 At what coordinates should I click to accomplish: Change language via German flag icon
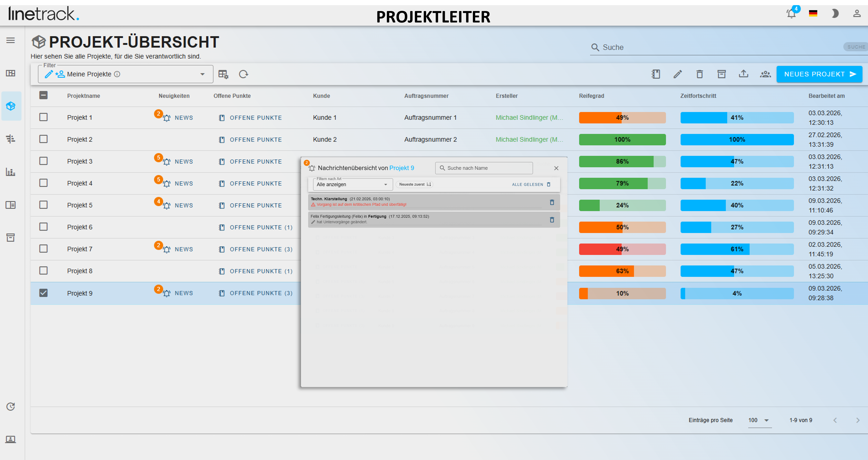[x=813, y=13]
